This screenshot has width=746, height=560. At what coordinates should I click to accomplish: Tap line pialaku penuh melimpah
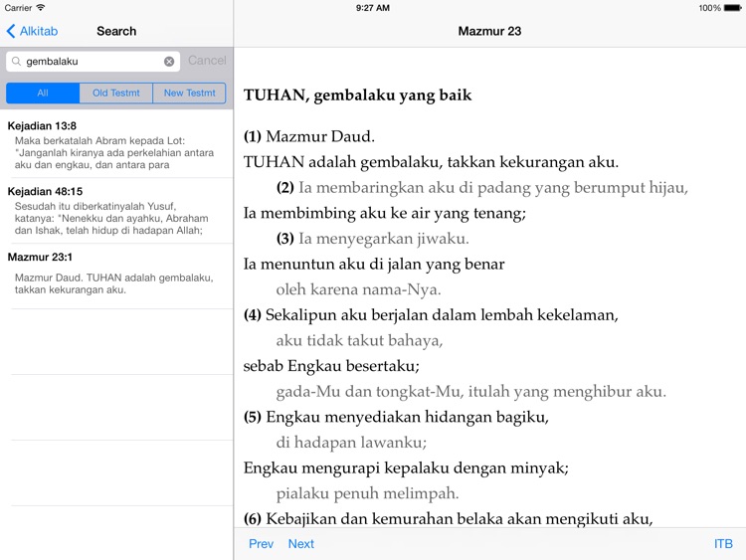tap(367, 493)
